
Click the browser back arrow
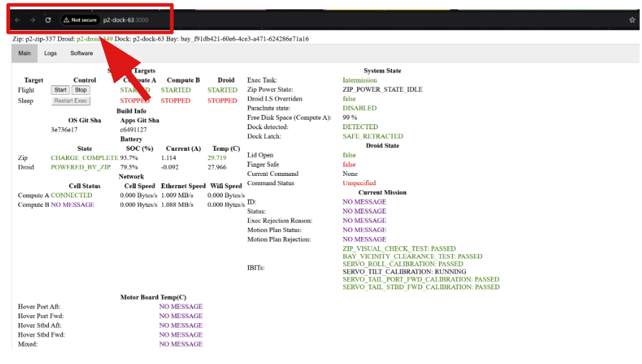tap(17, 20)
